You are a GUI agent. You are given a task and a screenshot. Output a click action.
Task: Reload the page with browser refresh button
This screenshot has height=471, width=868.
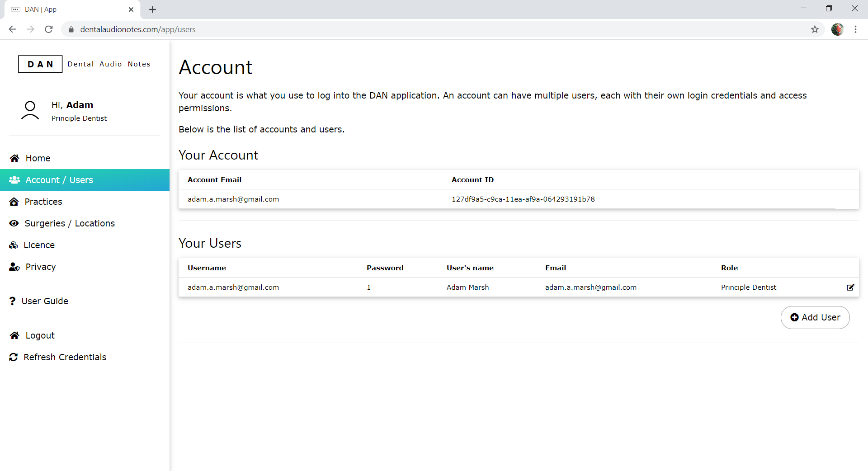tap(49, 29)
